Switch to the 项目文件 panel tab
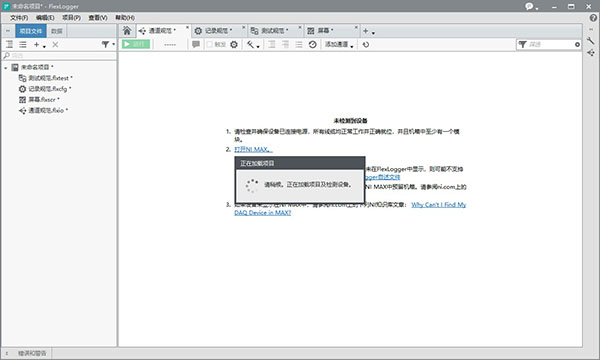The image size is (600, 360). pyautogui.click(x=31, y=31)
